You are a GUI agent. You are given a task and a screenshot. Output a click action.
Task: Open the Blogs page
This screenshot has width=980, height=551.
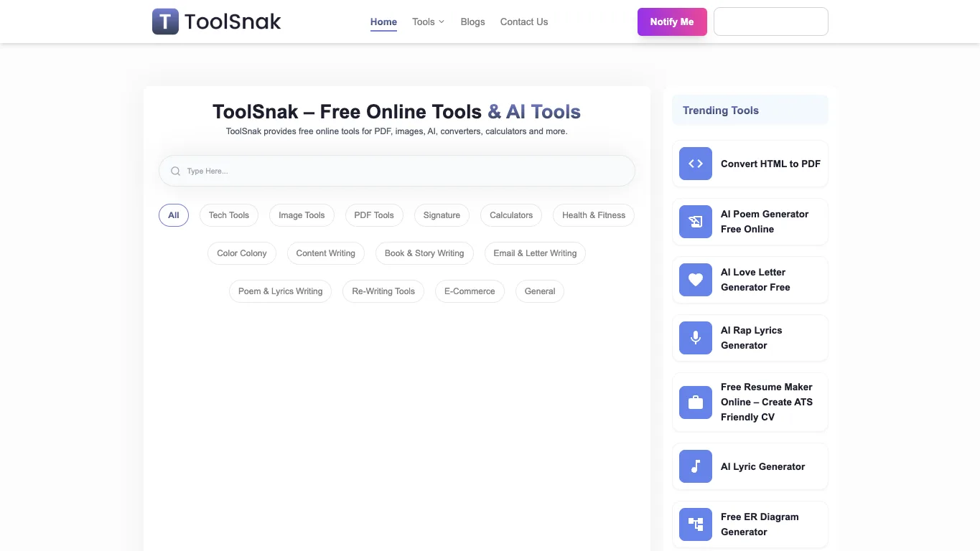(x=472, y=22)
